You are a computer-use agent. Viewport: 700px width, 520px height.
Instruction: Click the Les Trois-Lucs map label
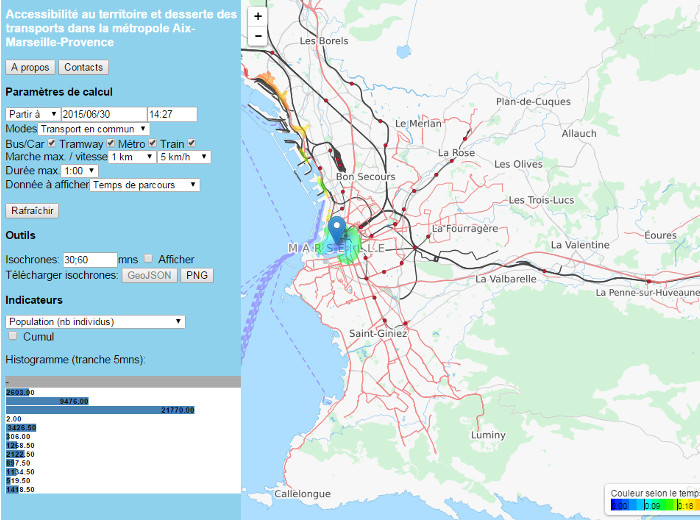(541, 200)
